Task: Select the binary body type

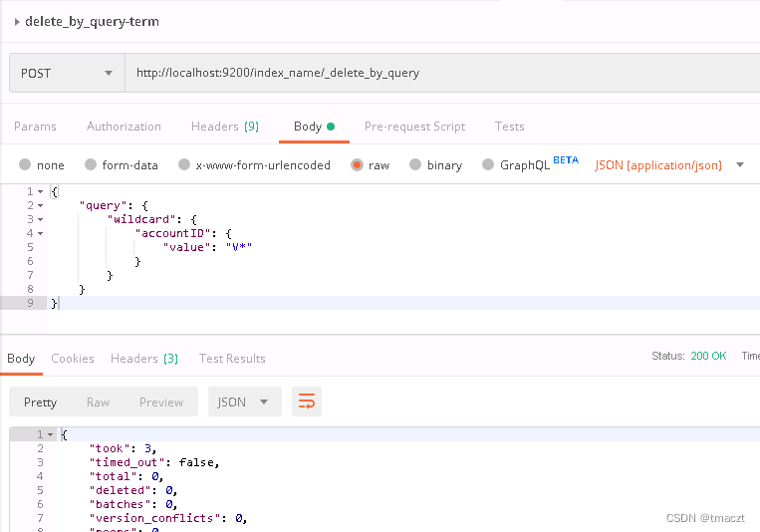Action: coord(415,165)
